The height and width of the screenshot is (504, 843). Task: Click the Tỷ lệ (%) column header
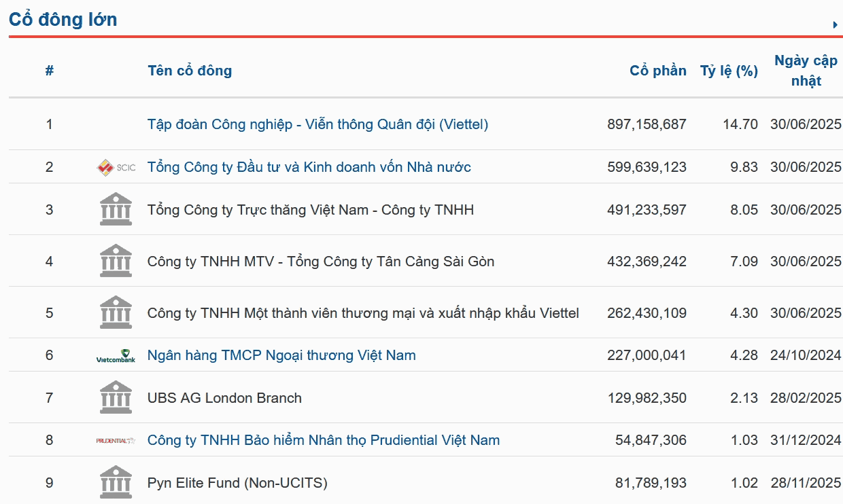click(729, 71)
